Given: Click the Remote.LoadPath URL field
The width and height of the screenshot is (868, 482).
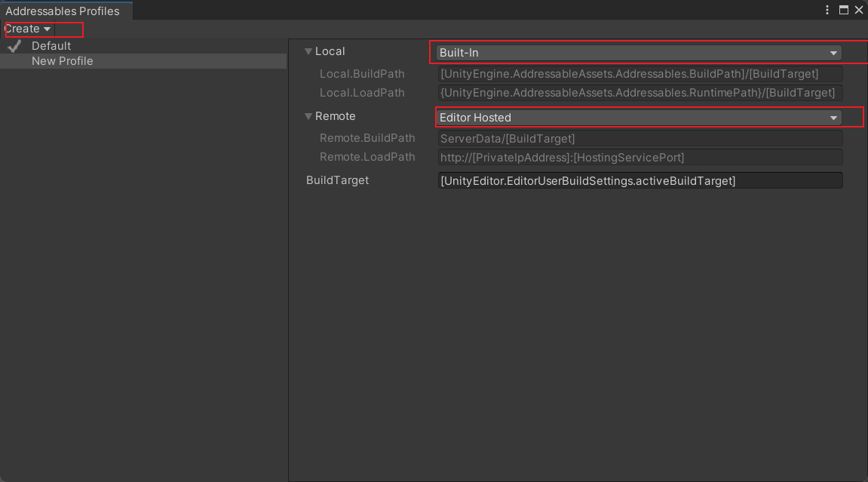Looking at the screenshot, I should [x=639, y=158].
